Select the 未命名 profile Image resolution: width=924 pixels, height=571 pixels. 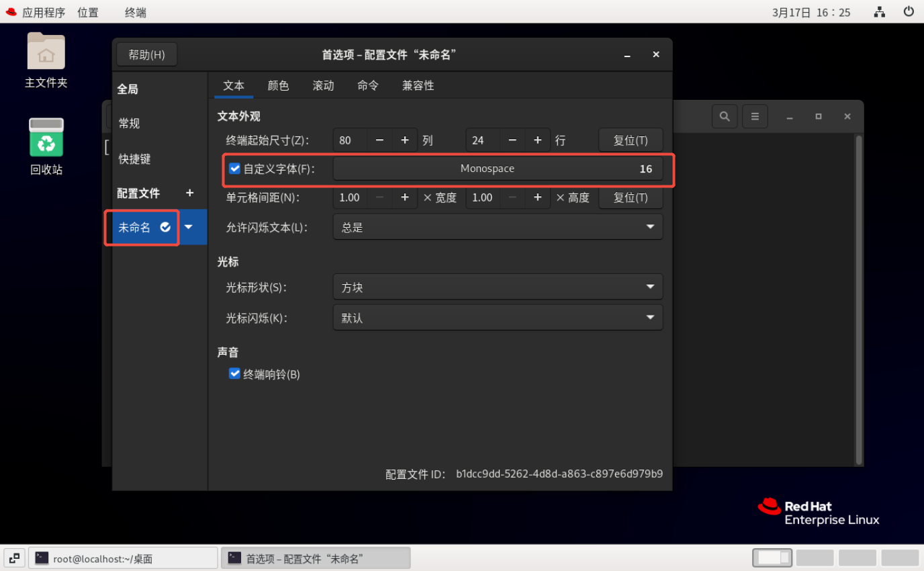tap(134, 227)
